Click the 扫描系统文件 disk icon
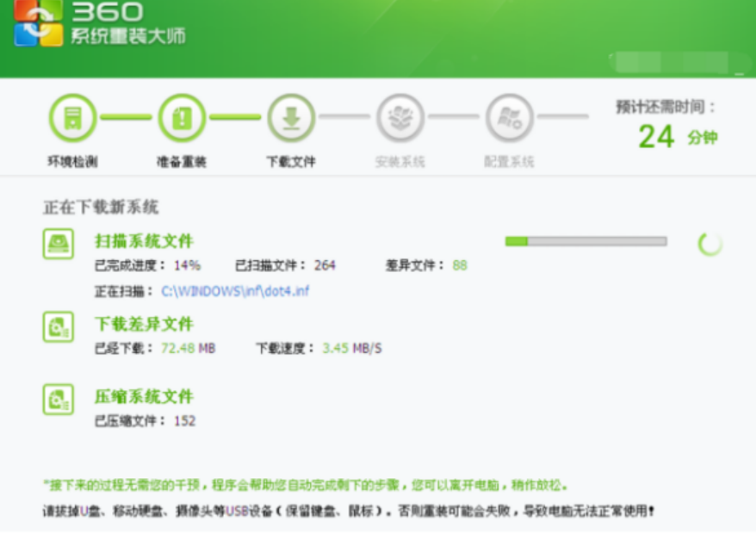756x552 pixels. pyautogui.click(x=59, y=244)
